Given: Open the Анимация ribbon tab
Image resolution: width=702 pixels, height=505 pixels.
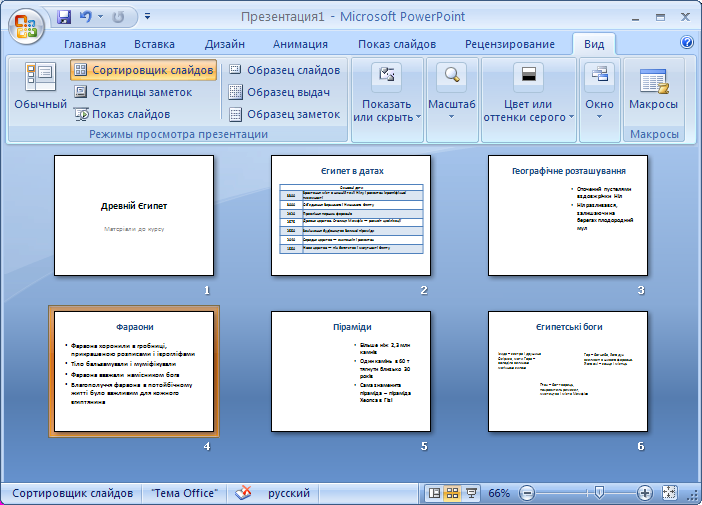Looking at the screenshot, I should (x=300, y=44).
